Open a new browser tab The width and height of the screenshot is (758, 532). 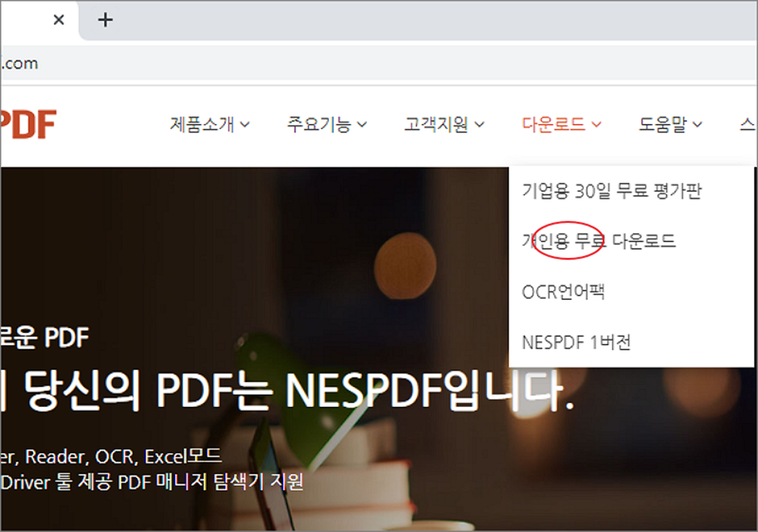pos(106,20)
